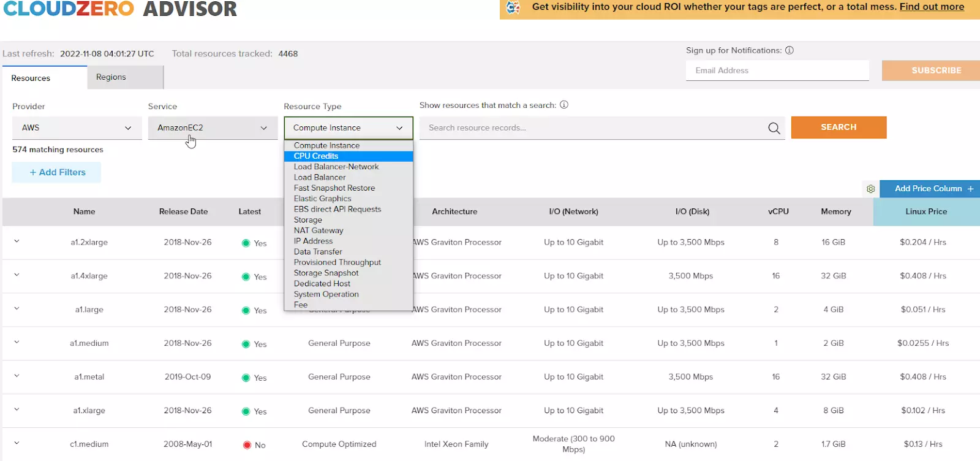Expand the c1.medium row
This screenshot has height=461, width=980.
coord(17,443)
